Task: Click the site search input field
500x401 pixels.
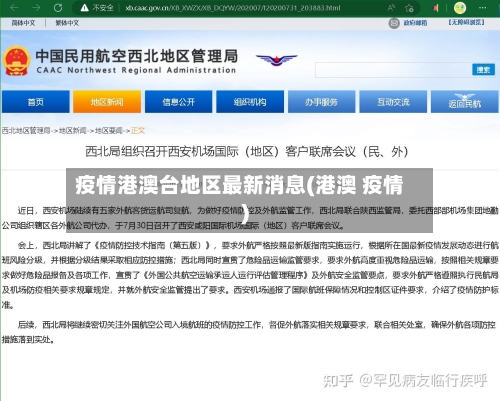Action: point(393,70)
